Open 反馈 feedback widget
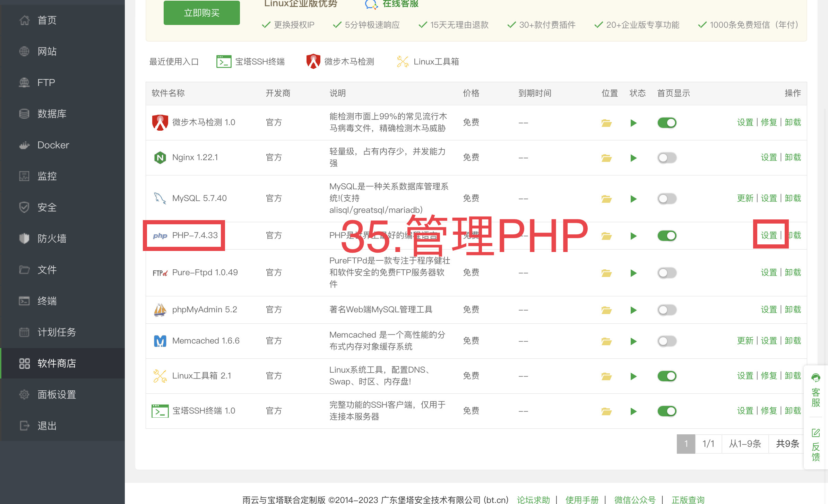The image size is (828, 504). point(816,445)
